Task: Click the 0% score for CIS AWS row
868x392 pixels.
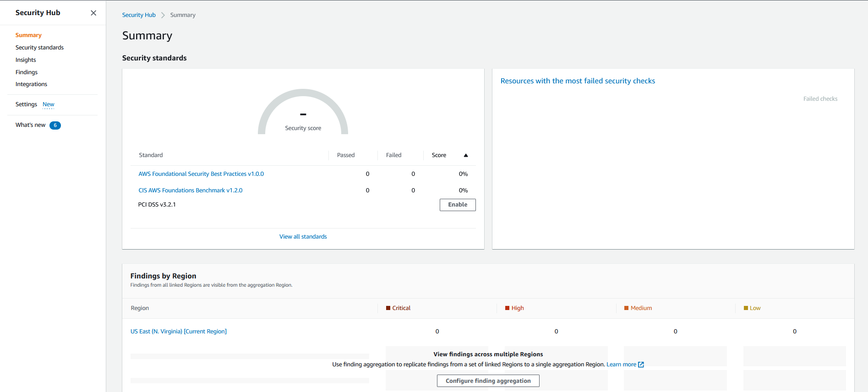Action: [x=463, y=191]
